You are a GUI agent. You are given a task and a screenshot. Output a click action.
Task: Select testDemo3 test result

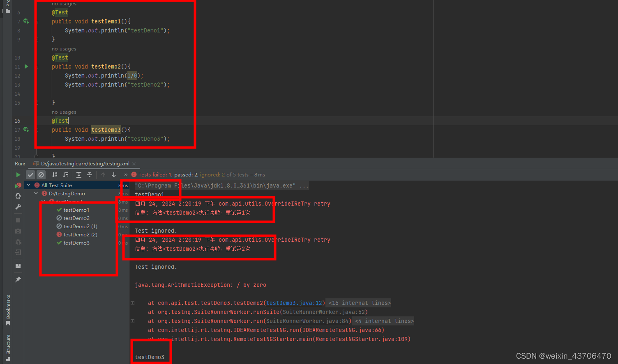(x=76, y=243)
